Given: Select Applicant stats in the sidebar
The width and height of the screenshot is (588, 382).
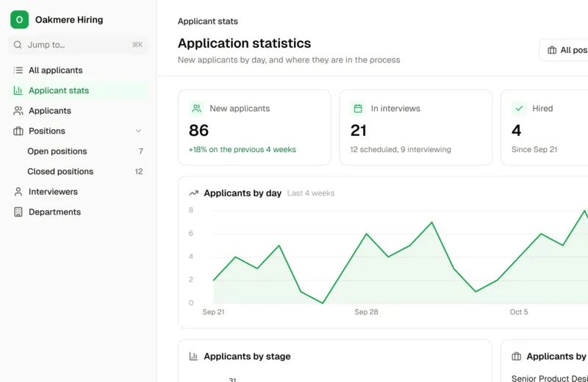Looking at the screenshot, I should click(78, 90).
